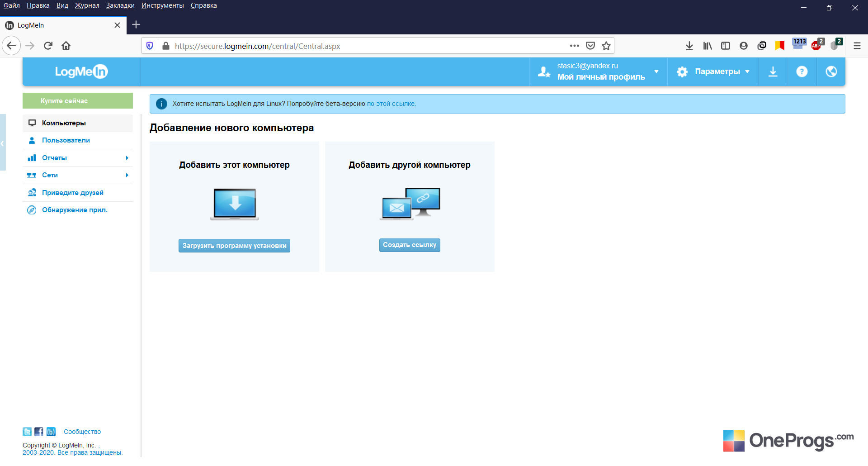Screen dimensions: 868x466
Task: Click the blog icon in footer
Action: 51,432
